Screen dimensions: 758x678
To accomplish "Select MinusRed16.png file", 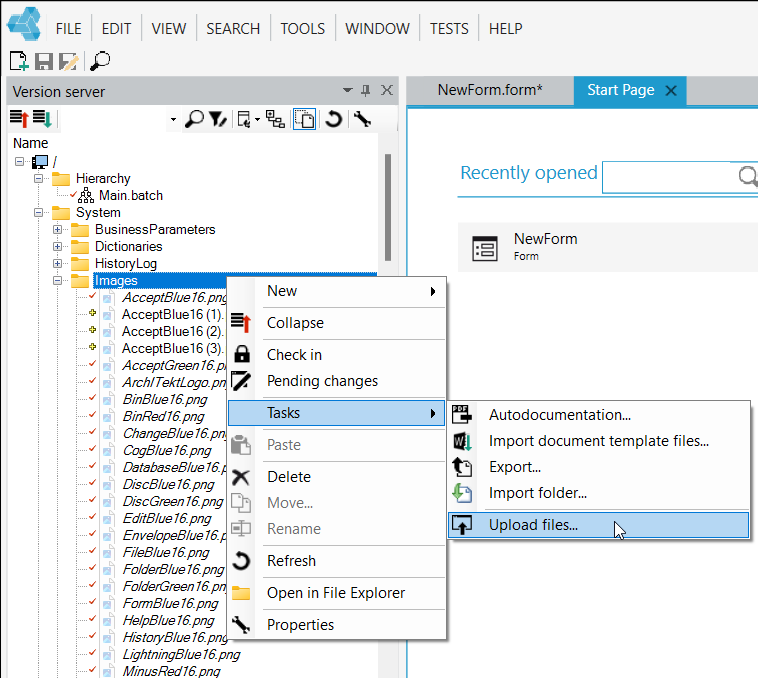I will [x=171, y=671].
